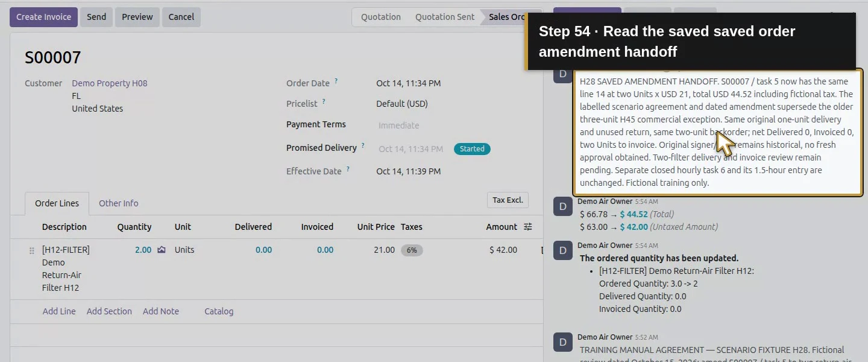Click the Invoiced column header
The image size is (868, 362).
pyautogui.click(x=317, y=227)
